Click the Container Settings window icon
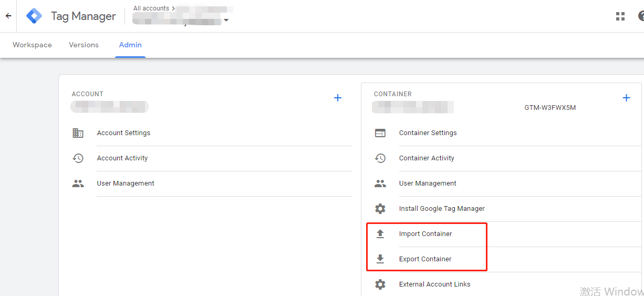Image resolution: width=644 pixels, height=296 pixels. [x=380, y=133]
